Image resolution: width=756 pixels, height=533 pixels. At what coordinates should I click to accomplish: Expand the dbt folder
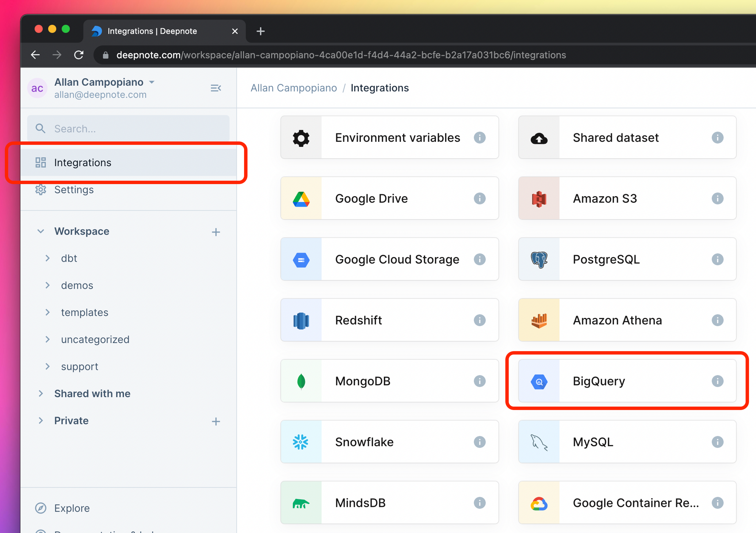[47, 258]
